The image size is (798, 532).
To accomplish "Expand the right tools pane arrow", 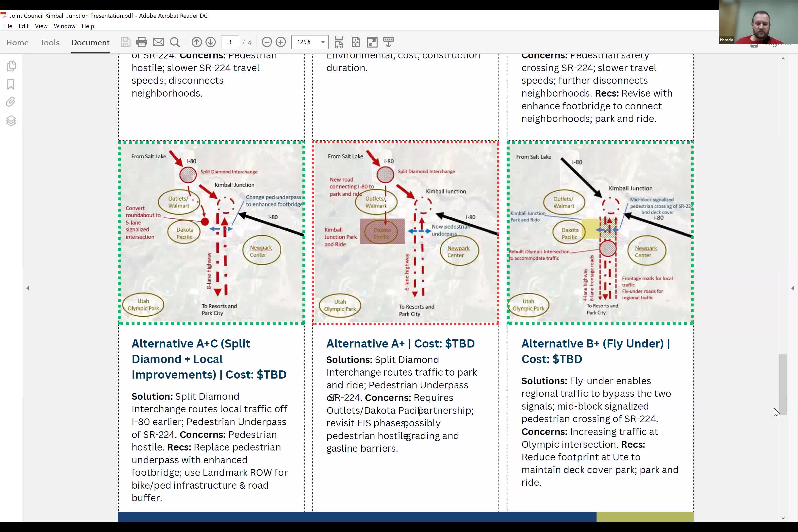I will [792, 288].
